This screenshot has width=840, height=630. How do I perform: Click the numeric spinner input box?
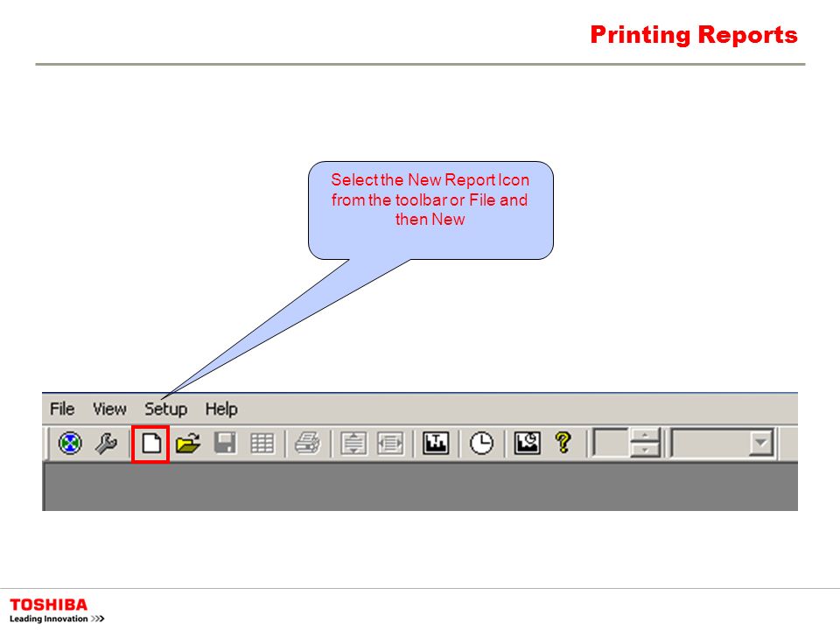coord(611,443)
